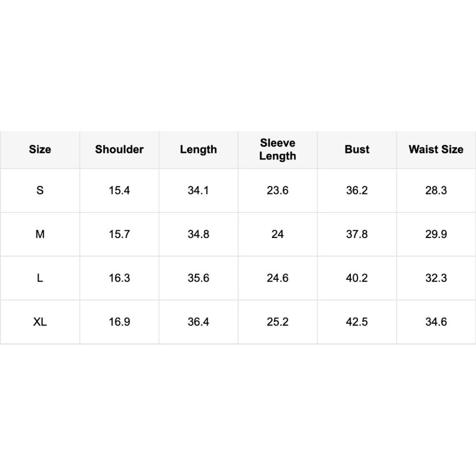Select the bust value 42.5
The width and height of the screenshot is (476, 476).
point(357,322)
